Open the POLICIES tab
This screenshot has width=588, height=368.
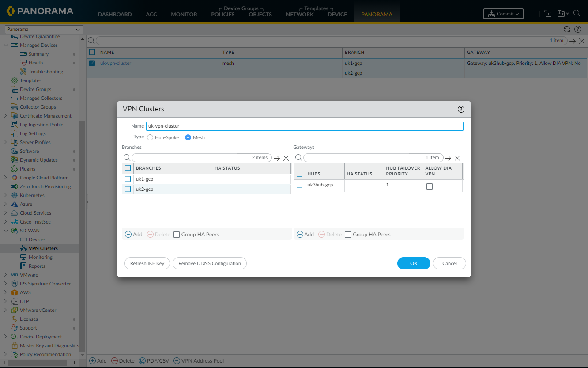tap(223, 14)
